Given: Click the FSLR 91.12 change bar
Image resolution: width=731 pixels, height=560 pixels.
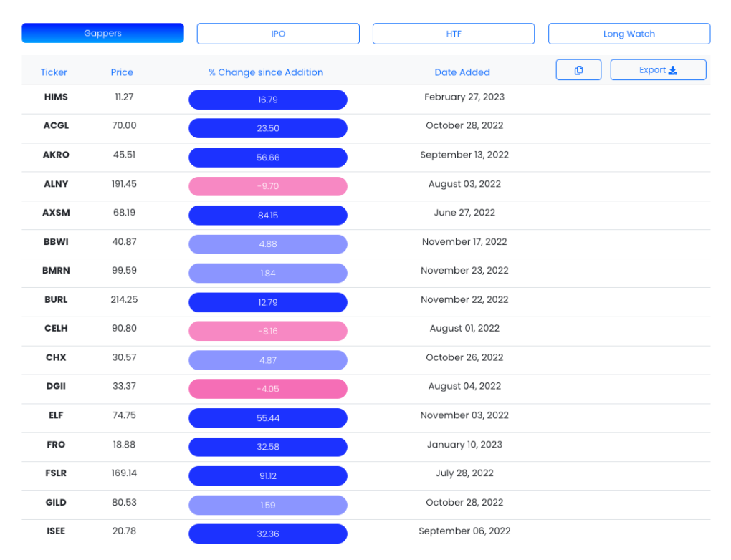Looking at the screenshot, I should tap(268, 475).
